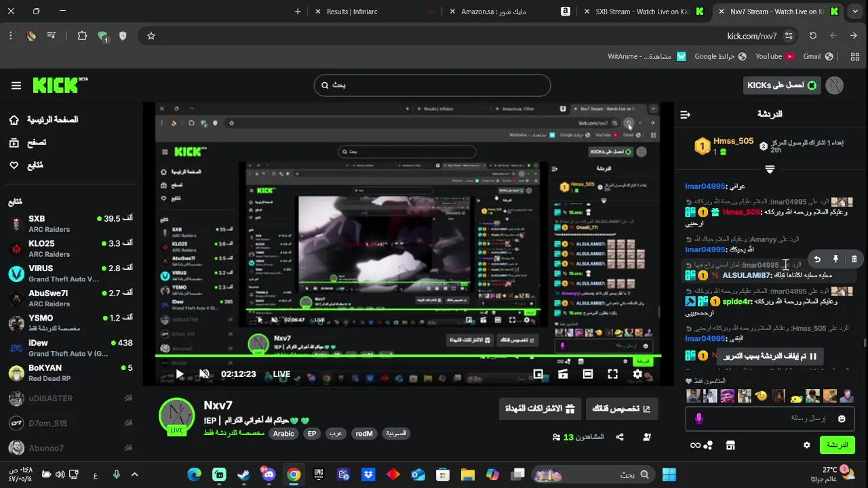Click the chat message input field
868x488 pixels.
point(770,419)
